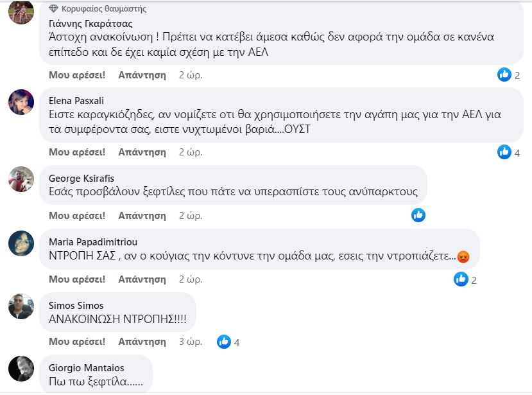532x395 pixels.
Task: Click the like reaction icon on Γιάννης Γκαράτσας's comment
Action: coord(504,75)
